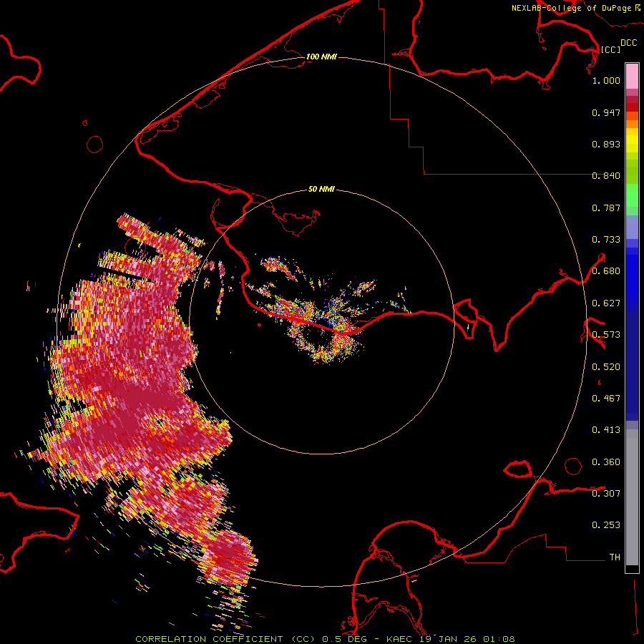The width and height of the screenshot is (644, 644).
Task: Select the 0.360 scale value
Action: [606, 462]
